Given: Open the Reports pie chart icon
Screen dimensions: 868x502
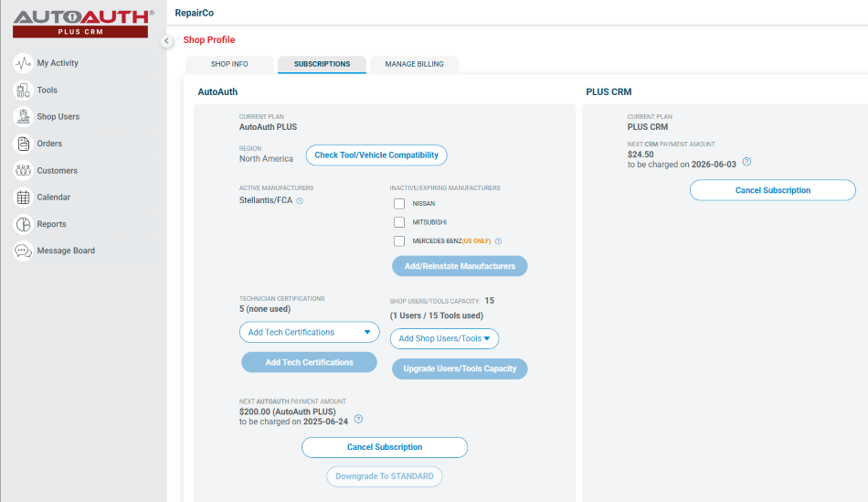Looking at the screenshot, I should (23, 224).
